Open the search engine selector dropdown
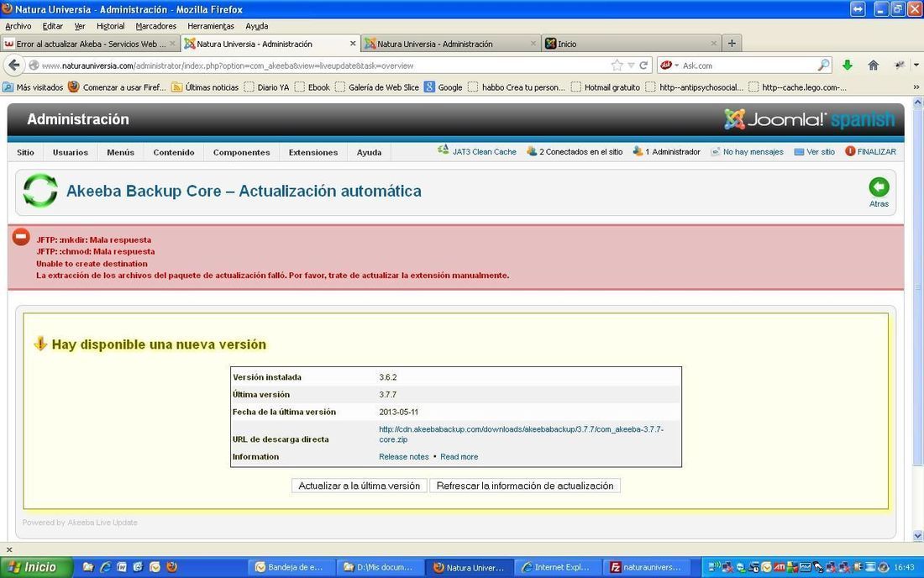 [x=676, y=66]
